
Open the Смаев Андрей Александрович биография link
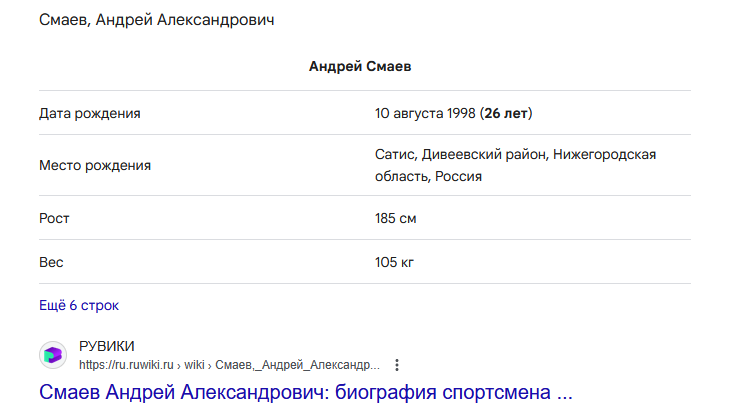[x=306, y=392]
